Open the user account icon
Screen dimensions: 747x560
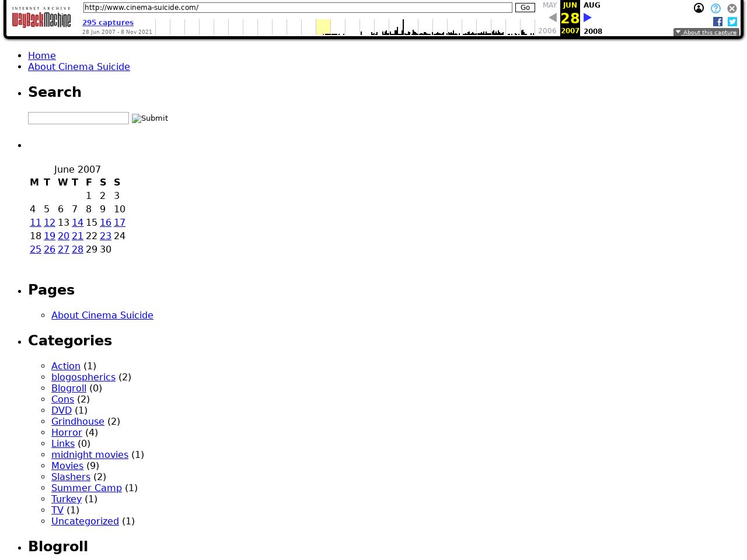point(699,8)
